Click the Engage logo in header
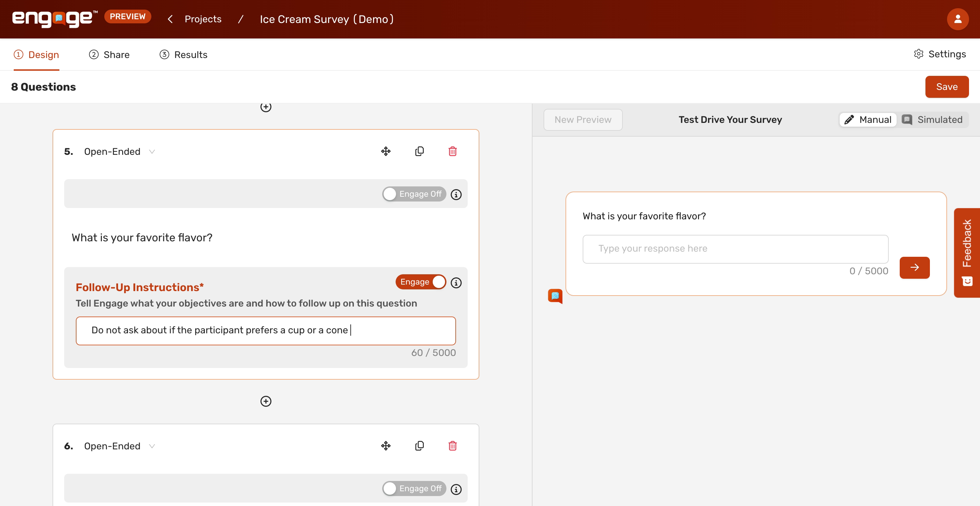 [55, 19]
